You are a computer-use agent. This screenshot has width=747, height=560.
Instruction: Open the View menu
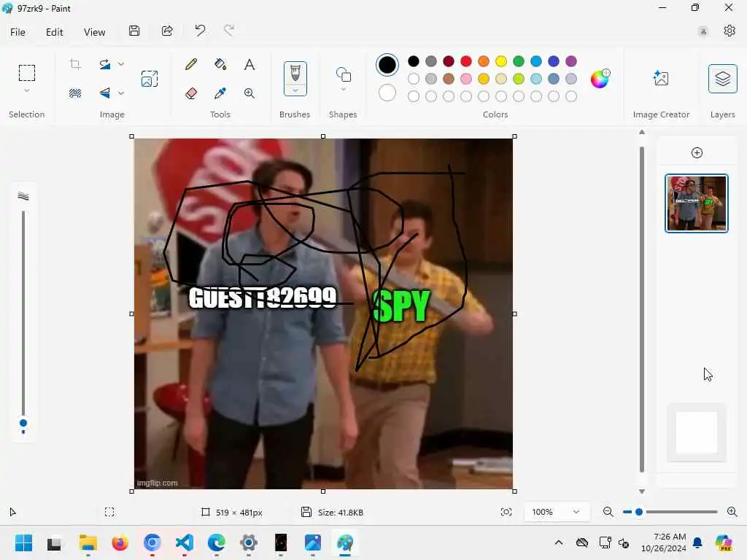[x=94, y=32]
